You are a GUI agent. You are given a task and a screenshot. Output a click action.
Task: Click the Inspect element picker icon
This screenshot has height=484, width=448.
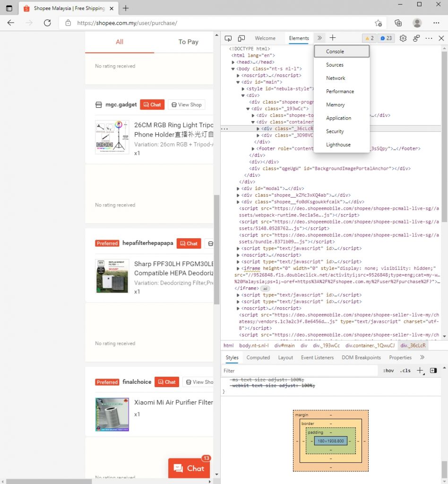(228, 38)
